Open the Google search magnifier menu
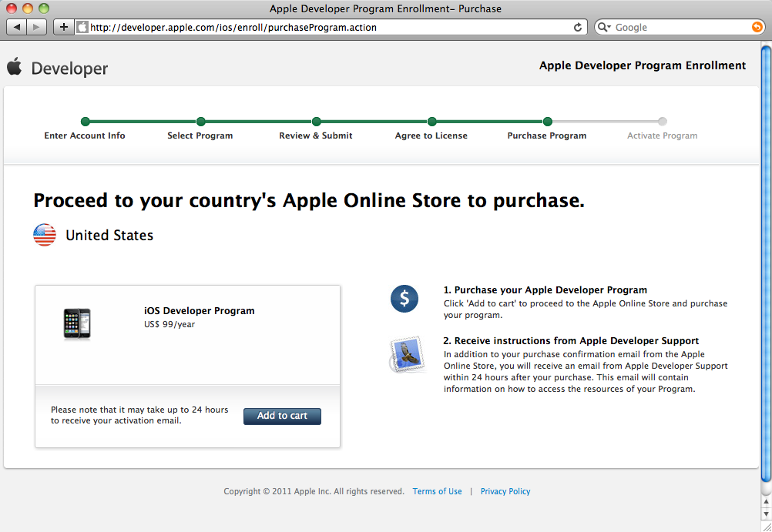Viewport: 772px width, 532px height. [x=604, y=27]
